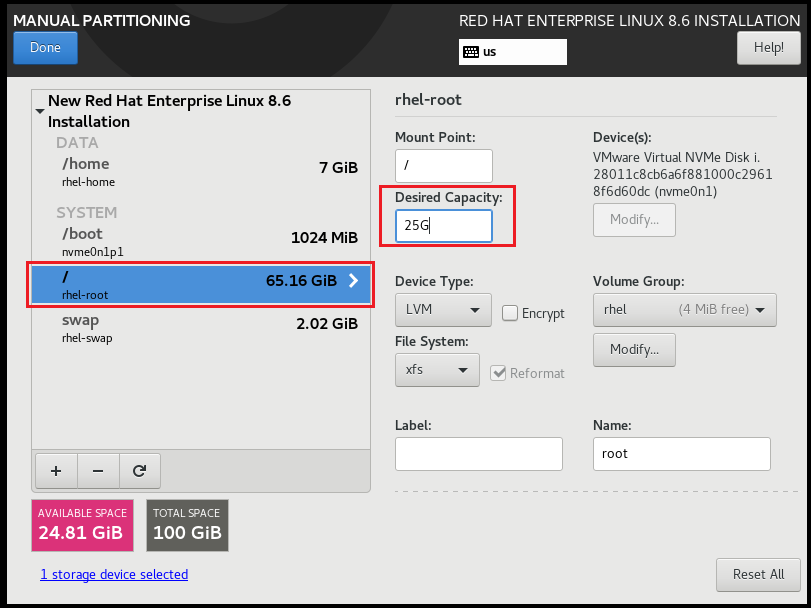Select the swap rhel-swap partition

tap(201, 328)
